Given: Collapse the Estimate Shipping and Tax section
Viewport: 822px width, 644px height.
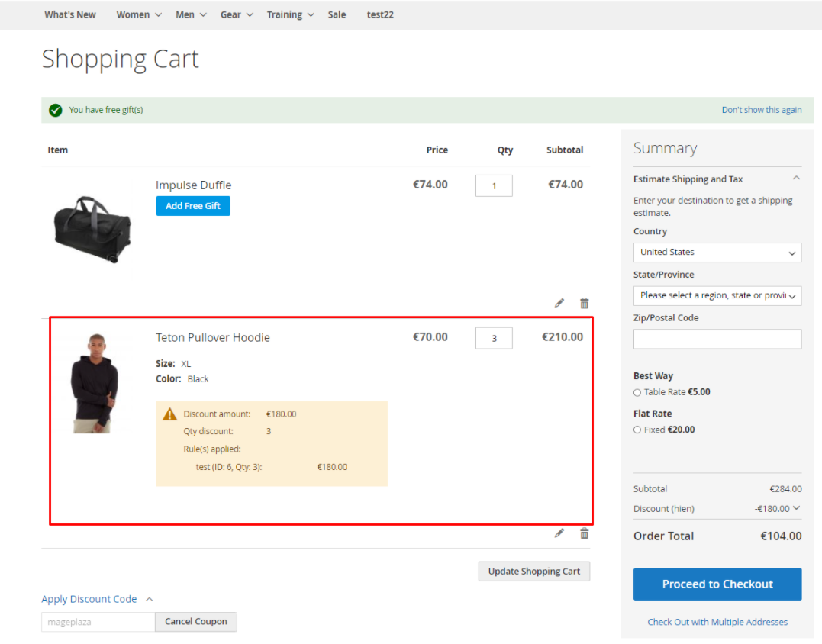Looking at the screenshot, I should pyautogui.click(x=796, y=179).
